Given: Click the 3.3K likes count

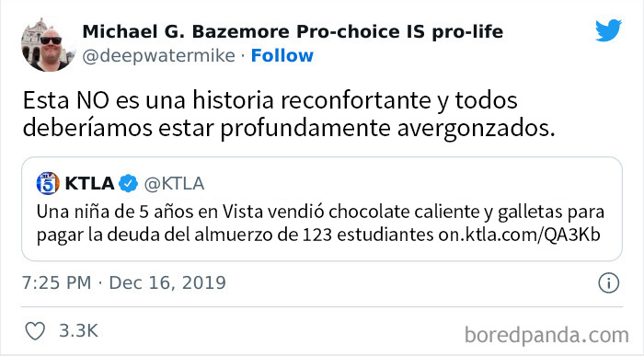Looking at the screenshot, I should (78, 331).
